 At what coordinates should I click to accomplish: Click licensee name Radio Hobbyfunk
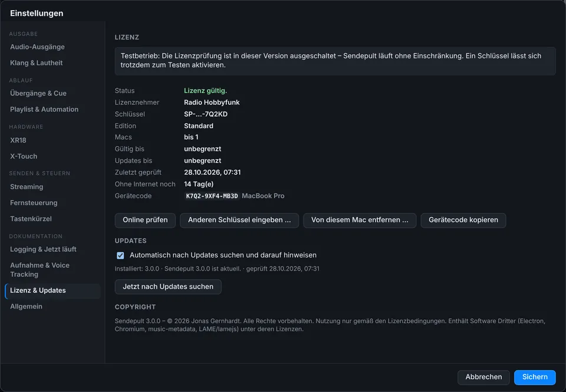pyautogui.click(x=212, y=103)
